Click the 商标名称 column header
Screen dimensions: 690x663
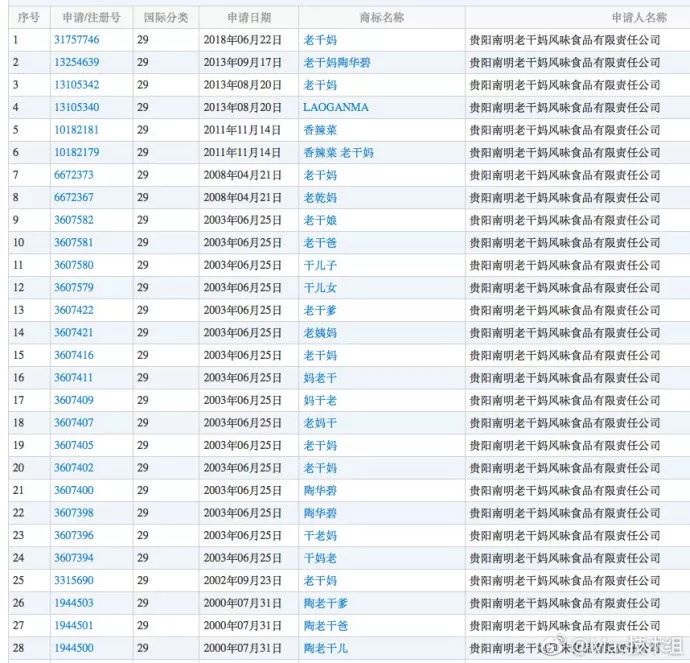tap(382, 18)
